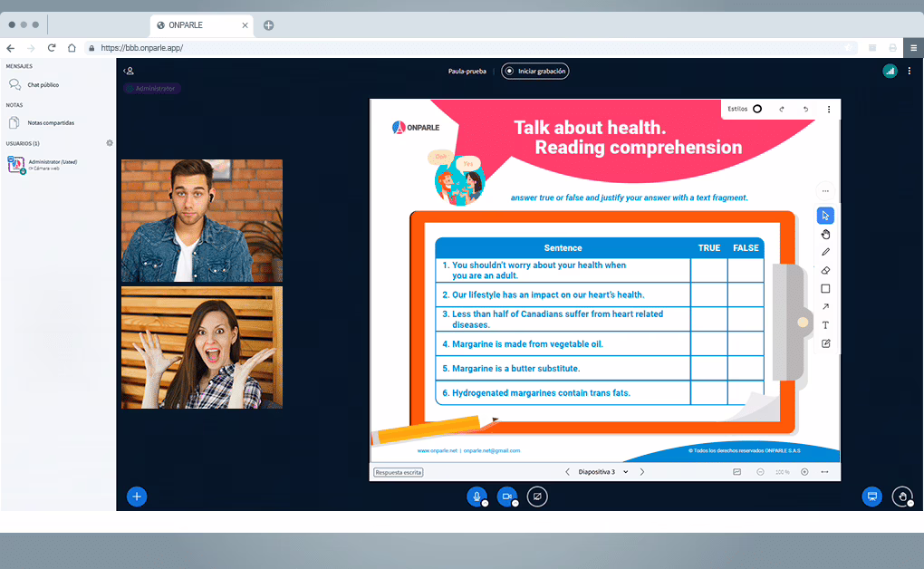Toggle screen sharing button
Viewport: 924px width, 569px height.
click(x=537, y=497)
